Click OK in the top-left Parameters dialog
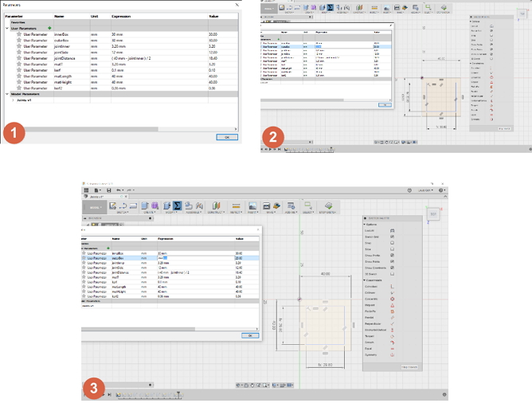532x403 pixels. click(227, 137)
